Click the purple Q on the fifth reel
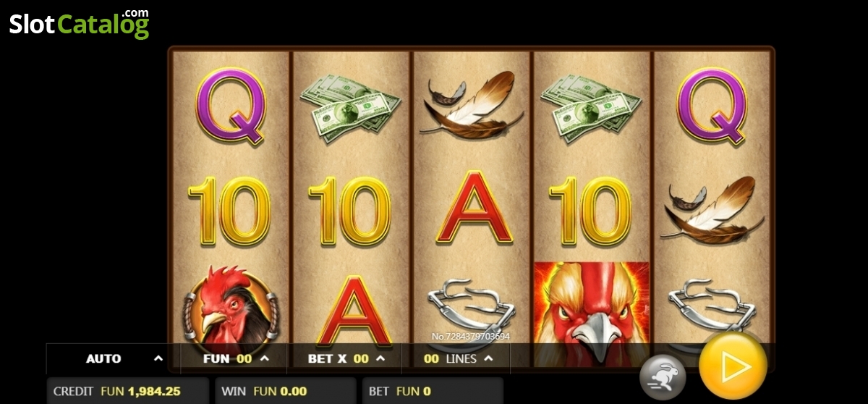The width and height of the screenshot is (868, 404). (712, 106)
